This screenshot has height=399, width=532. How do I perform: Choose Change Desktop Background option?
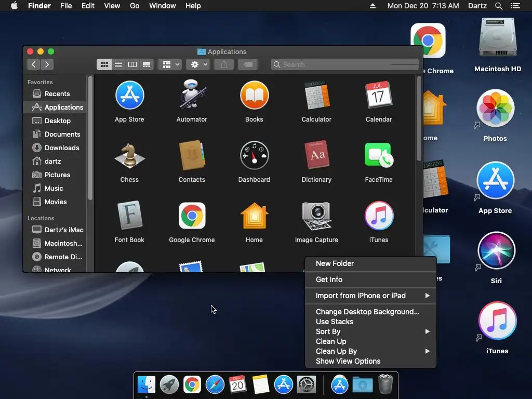(370, 312)
